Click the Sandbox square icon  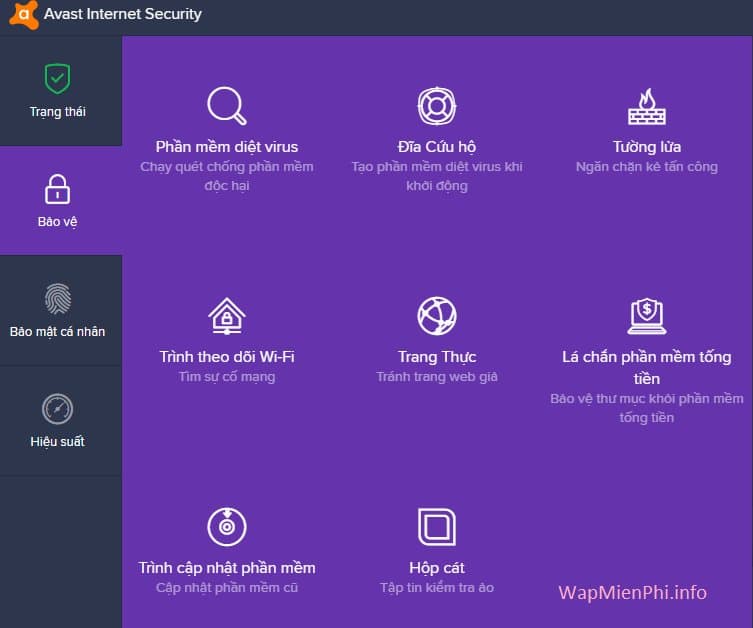437,527
